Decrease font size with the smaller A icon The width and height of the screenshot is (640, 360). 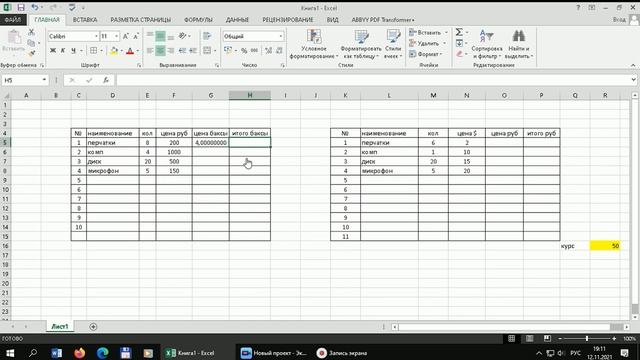tap(136, 36)
